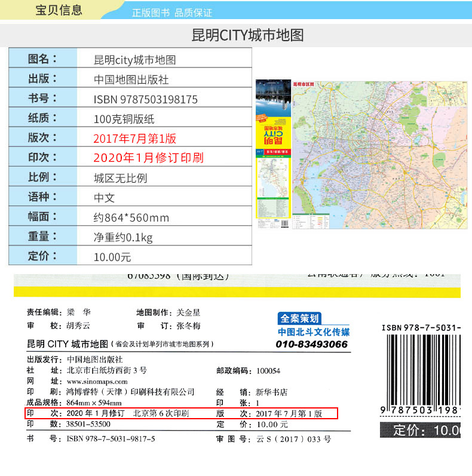The height and width of the screenshot is (476, 472).
Task: Click the publisher 中国地图出版社 in table
Action: [x=131, y=79]
